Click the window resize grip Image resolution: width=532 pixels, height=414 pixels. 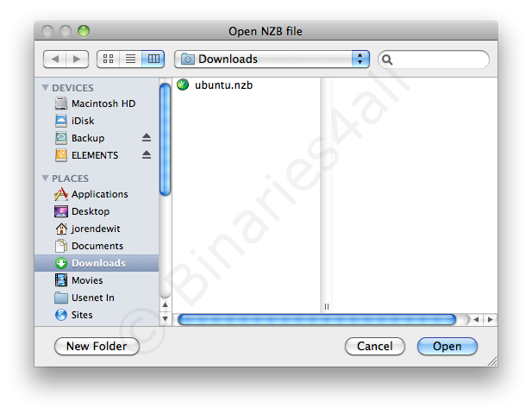click(x=492, y=361)
